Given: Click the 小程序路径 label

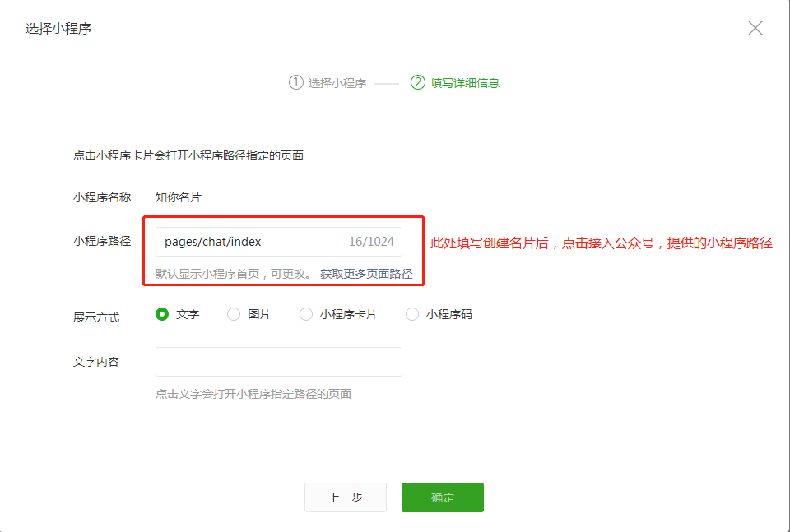Looking at the screenshot, I should 102,241.
